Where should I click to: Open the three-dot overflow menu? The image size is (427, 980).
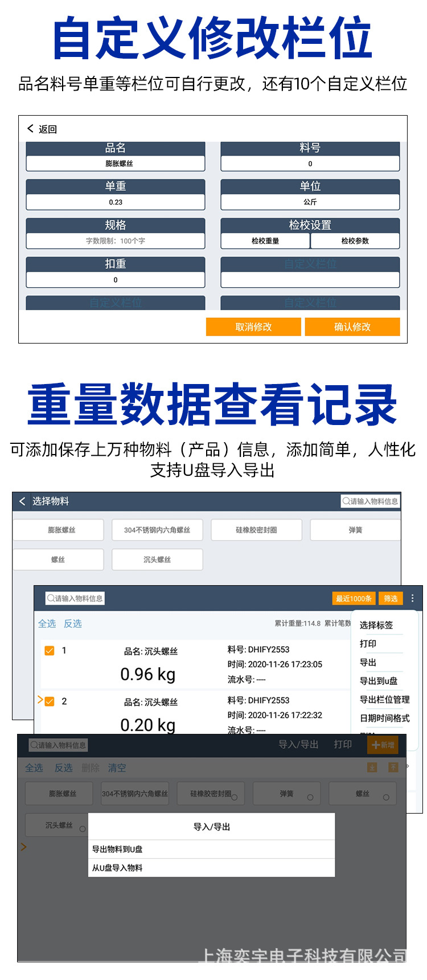(x=413, y=598)
